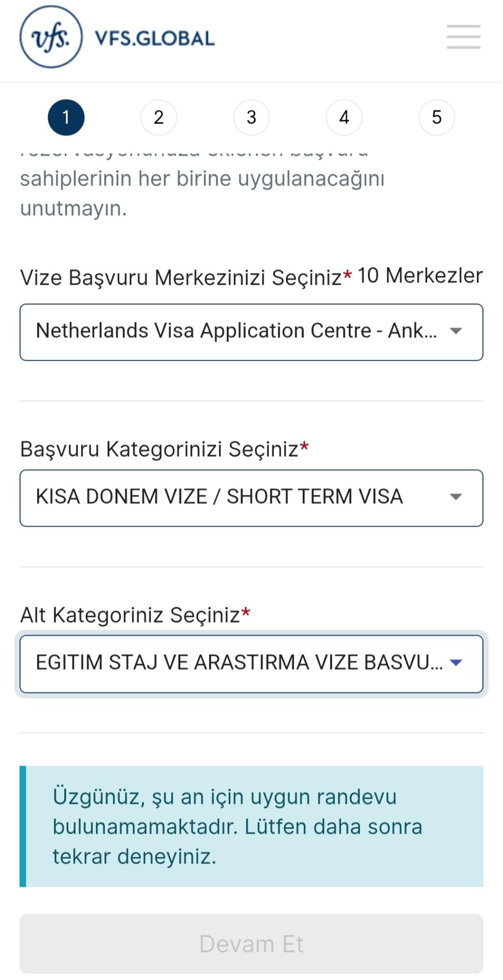Screen dimensions: 503x980
Task: Click step 5 circle
Action: [x=436, y=118]
